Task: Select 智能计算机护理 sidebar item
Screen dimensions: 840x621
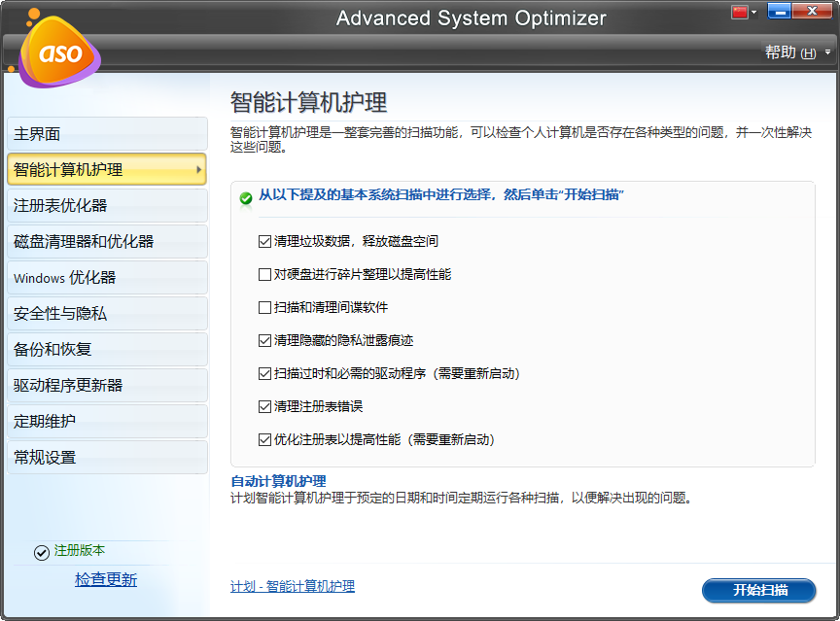Action: coord(107,170)
